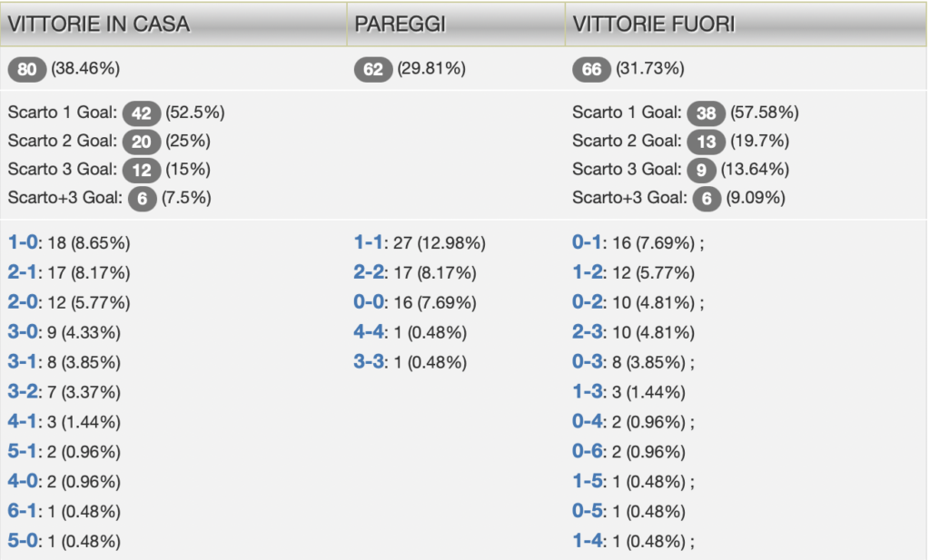The image size is (930, 560).
Task: Click the 42 badge beside Scarto 1 Goal
Action: pyautogui.click(x=142, y=113)
